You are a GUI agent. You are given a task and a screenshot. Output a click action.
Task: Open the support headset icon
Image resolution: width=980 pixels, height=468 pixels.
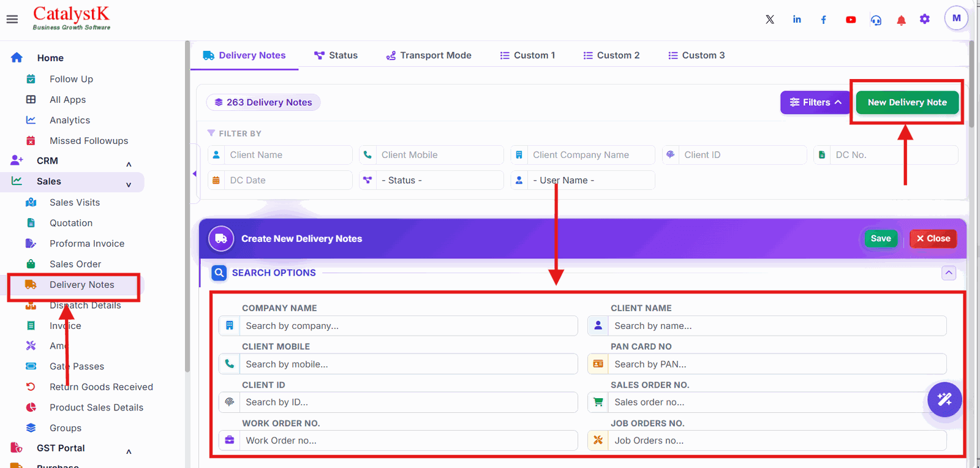coord(876,20)
